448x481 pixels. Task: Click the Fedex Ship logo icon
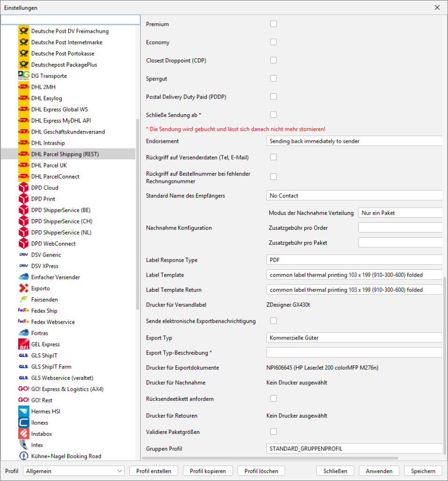[x=24, y=311]
